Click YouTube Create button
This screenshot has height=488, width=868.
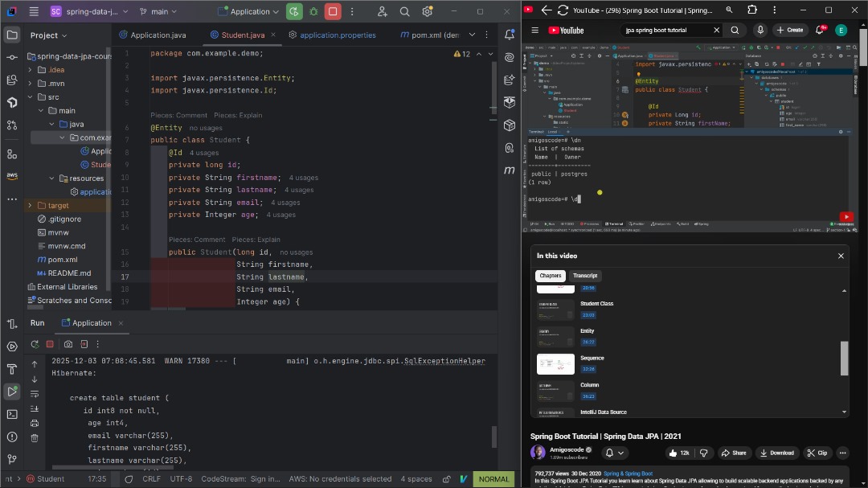point(790,30)
